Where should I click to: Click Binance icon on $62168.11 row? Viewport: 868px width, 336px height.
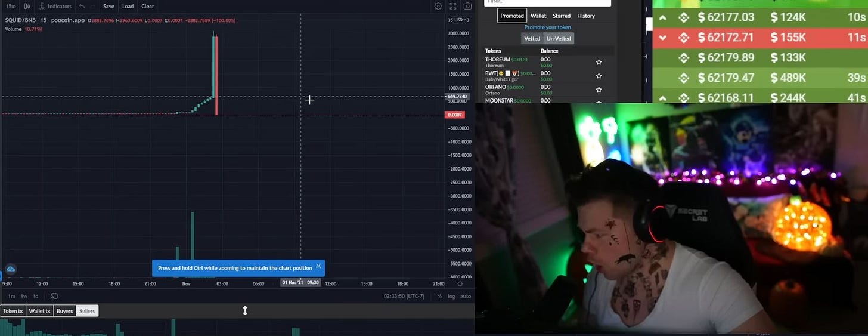(684, 97)
